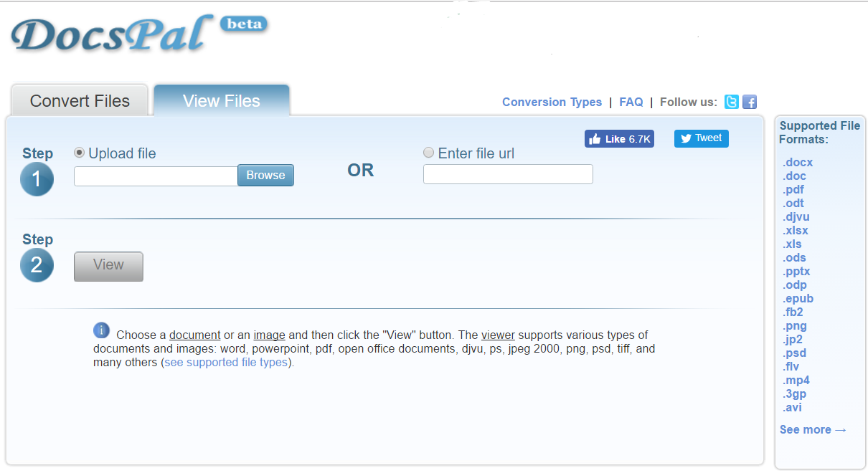Open the .mp4 format link

pyautogui.click(x=796, y=381)
